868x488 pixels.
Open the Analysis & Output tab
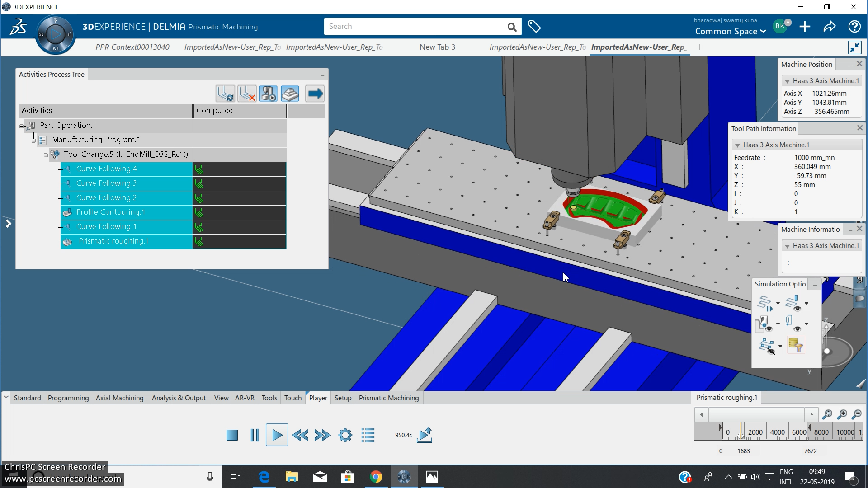pos(179,398)
